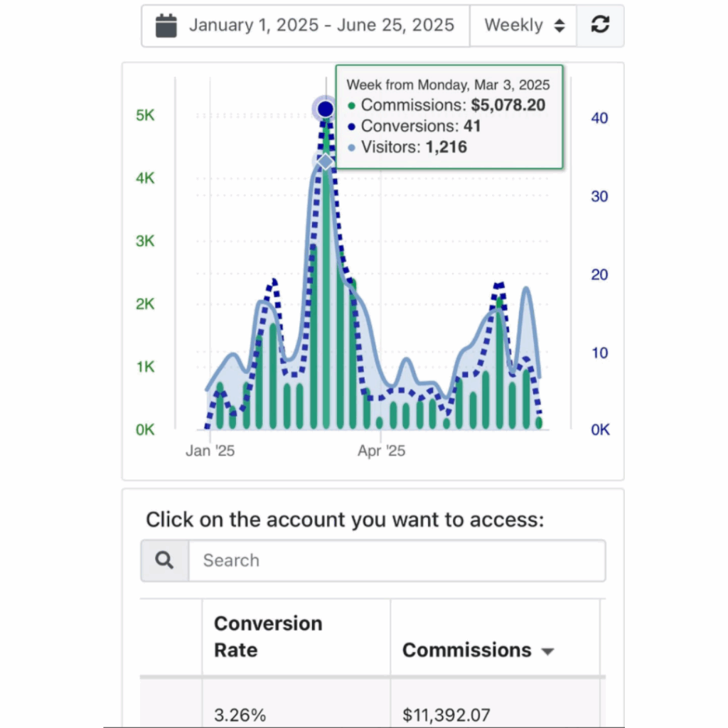Image resolution: width=728 pixels, height=728 pixels.
Task: Open the January 1 – June 25 date range
Action: (321, 26)
